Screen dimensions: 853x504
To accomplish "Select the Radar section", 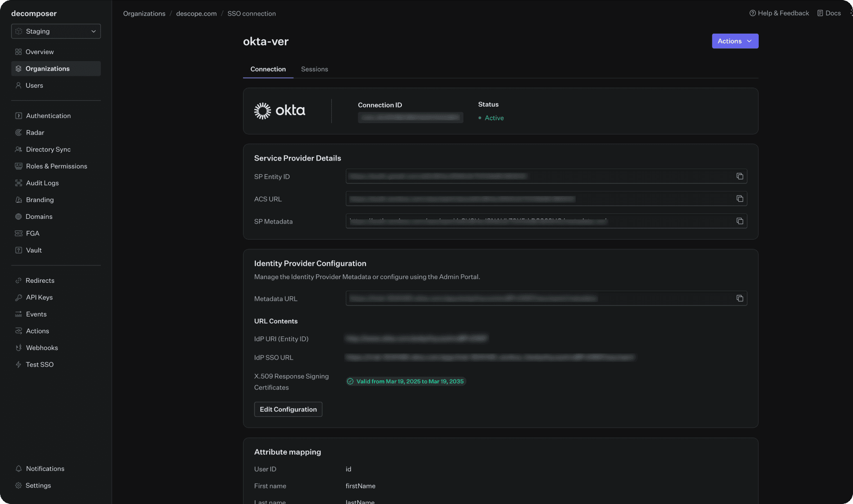I will 36,133.
